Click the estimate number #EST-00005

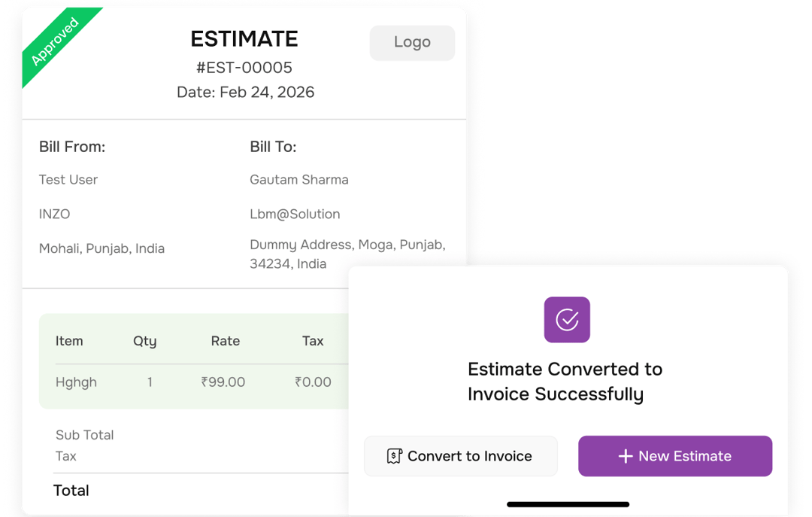tap(244, 68)
